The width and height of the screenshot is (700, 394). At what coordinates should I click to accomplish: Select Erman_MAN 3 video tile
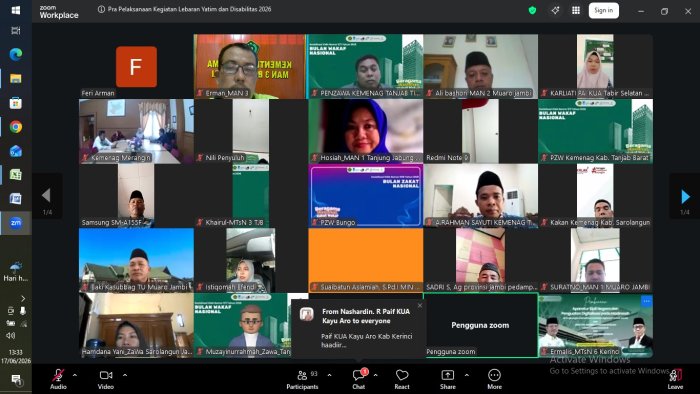250,66
